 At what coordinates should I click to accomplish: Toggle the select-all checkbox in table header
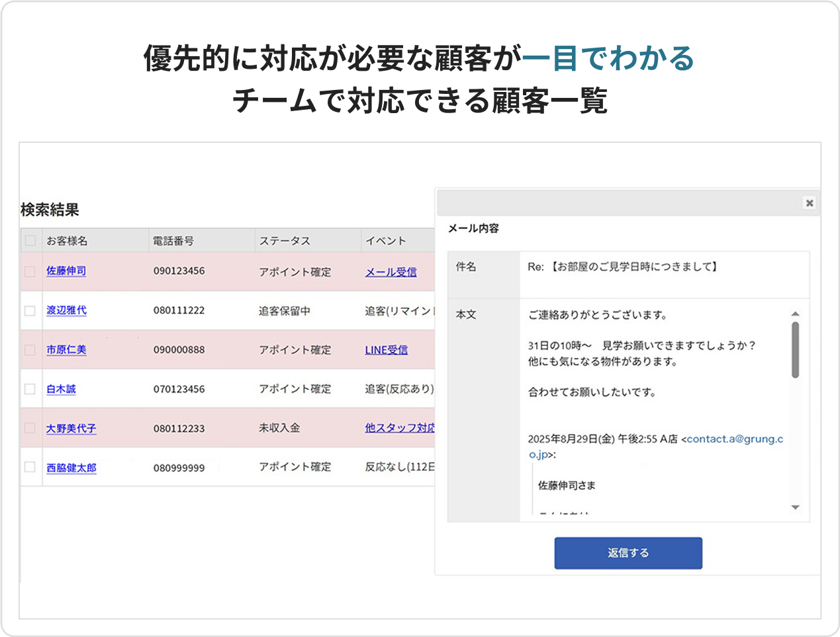(30, 241)
